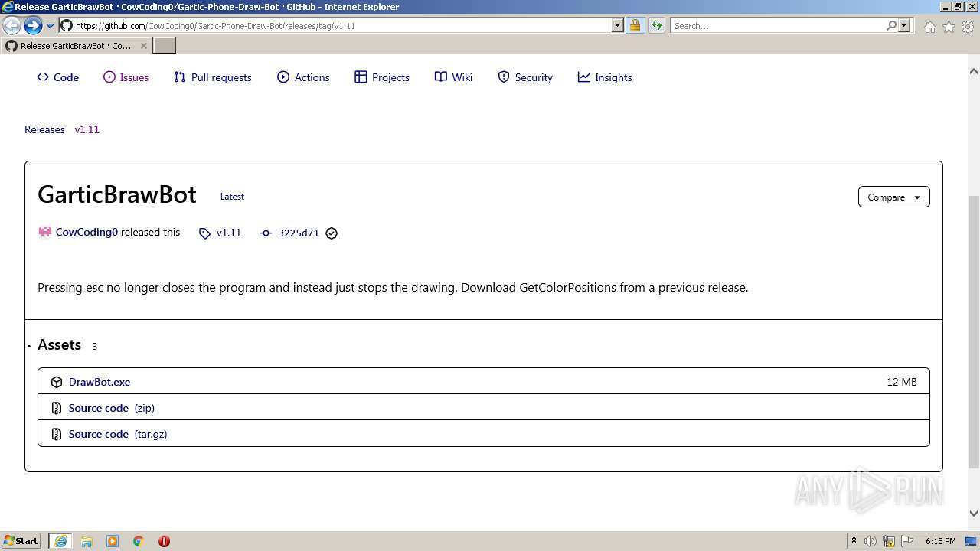Download Source code (zip)
The height and width of the screenshot is (551, 980).
point(112,408)
